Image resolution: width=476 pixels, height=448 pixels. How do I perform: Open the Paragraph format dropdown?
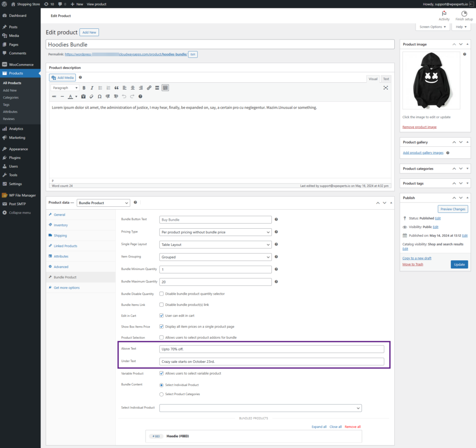(65, 88)
